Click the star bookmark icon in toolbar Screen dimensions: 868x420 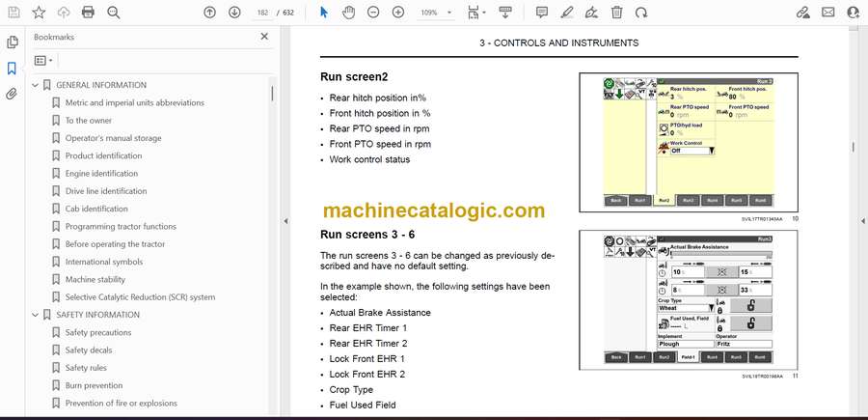[39, 13]
